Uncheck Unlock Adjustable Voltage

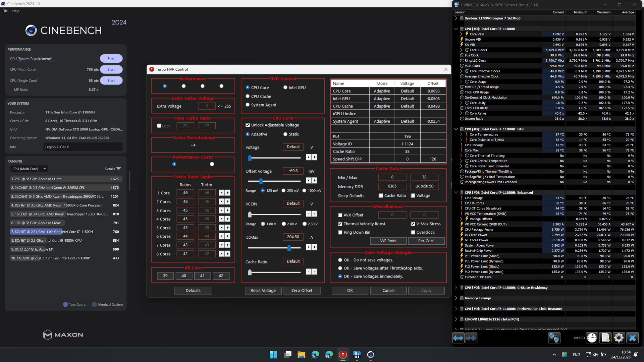[x=248, y=125]
